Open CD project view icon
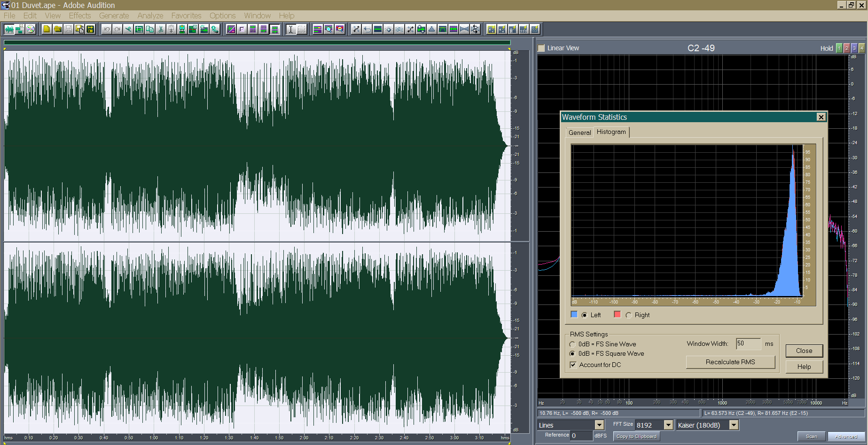 31,29
